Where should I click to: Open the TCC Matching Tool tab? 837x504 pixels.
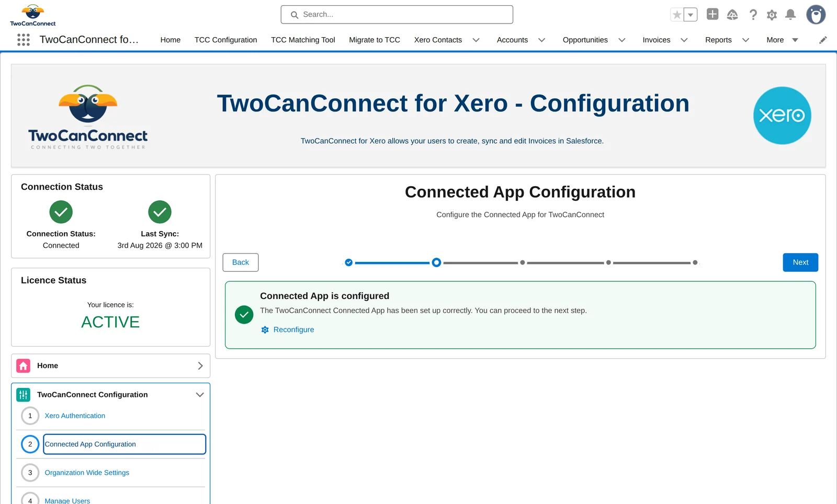click(303, 40)
